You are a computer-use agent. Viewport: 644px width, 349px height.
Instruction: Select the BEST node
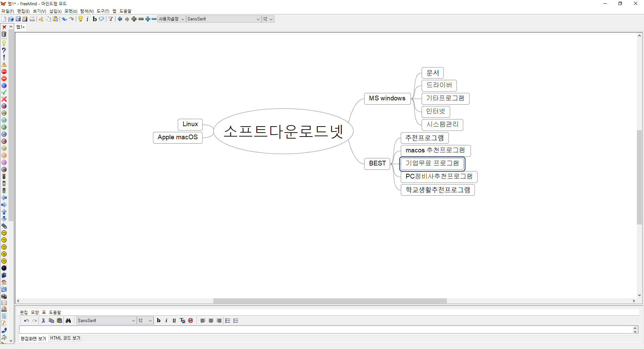[377, 164]
